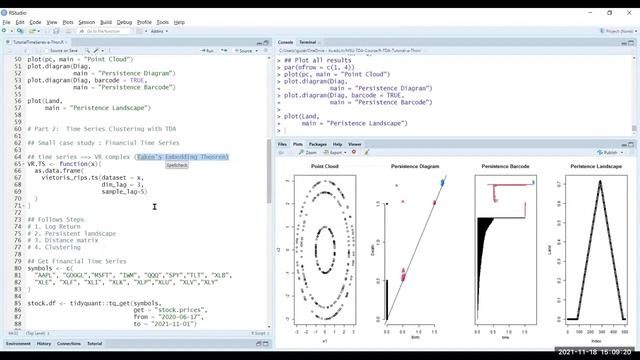Viewport: 640px width, 360px height.
Task: Maximize the source editor pane
Action: pos(266,42)
